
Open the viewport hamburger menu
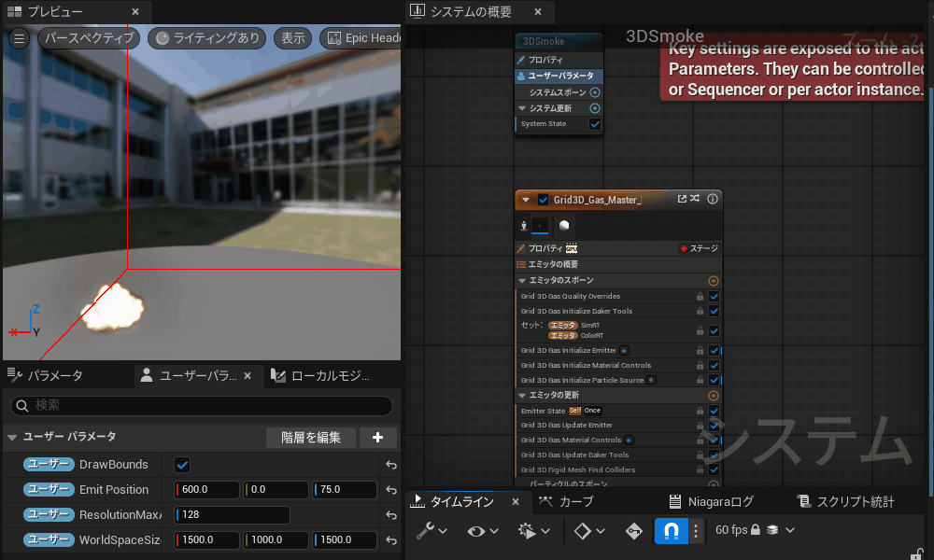[x=19, y=38]
